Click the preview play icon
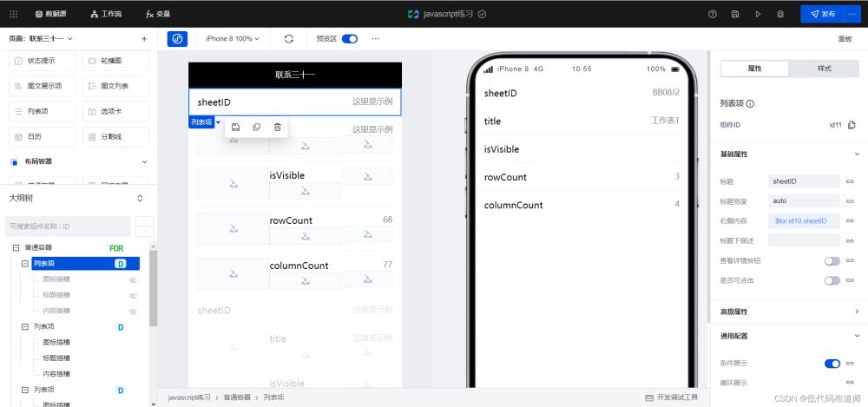The width and height of the screenshot is (868, 407). tap(758, 14)
